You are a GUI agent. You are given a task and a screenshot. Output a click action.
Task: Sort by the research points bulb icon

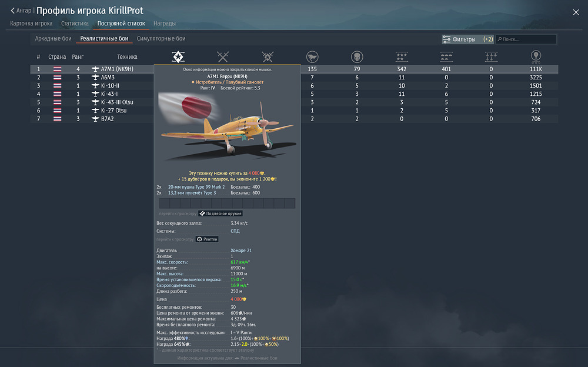tap(536, 56)
